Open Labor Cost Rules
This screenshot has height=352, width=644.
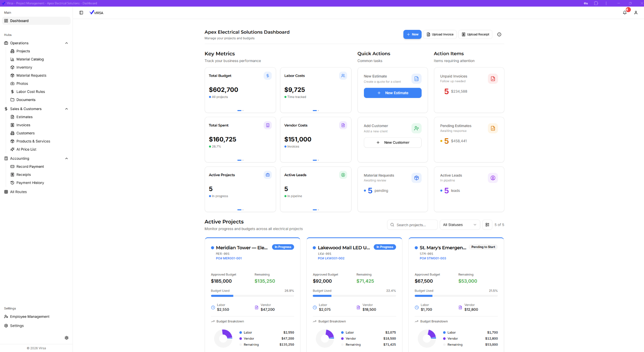coord(31,92)
